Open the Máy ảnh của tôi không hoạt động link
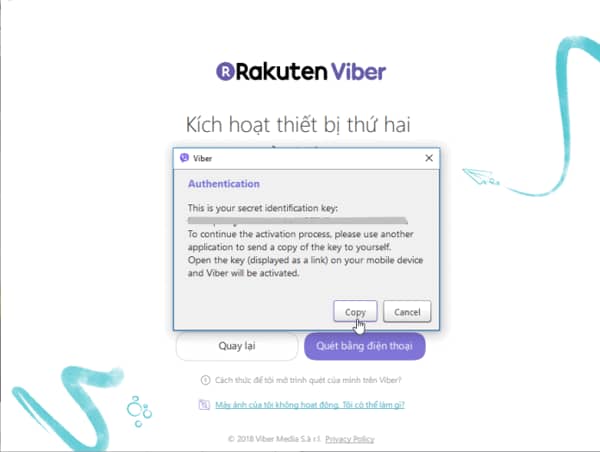Image resolution: width=600 pixels, height=452 pixels. coord(310,405)
